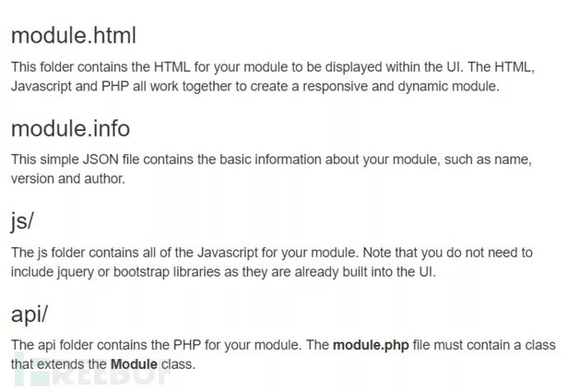This screenshot has width=568, height=392.
Task: Click "The api folder contains" sentence start
Action: (x=79, y=345)
